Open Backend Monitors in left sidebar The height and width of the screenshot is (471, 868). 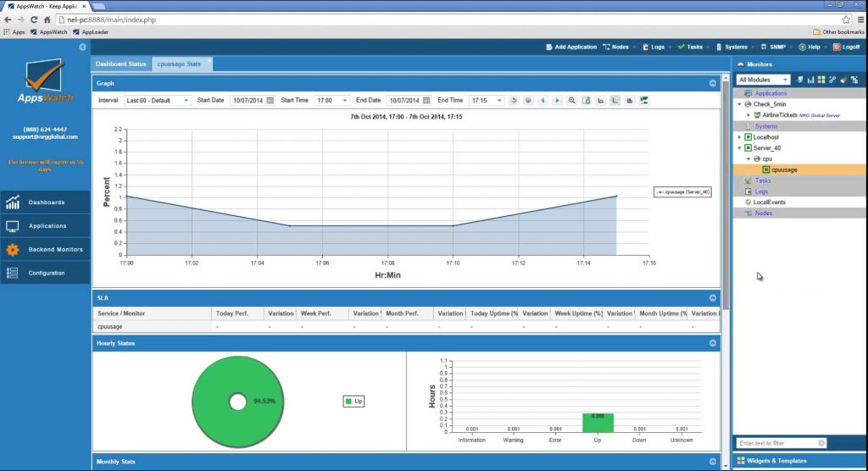point(45,250)
